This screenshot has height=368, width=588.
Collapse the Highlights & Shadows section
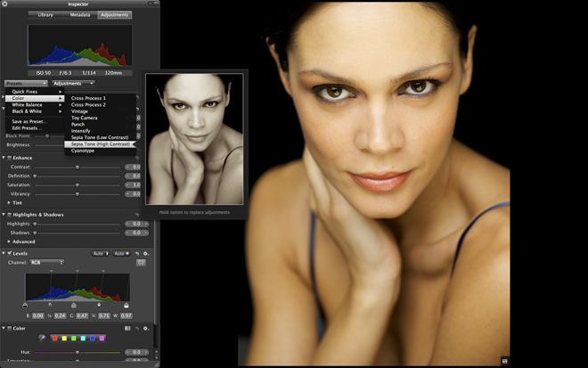(x=4, y=215)
